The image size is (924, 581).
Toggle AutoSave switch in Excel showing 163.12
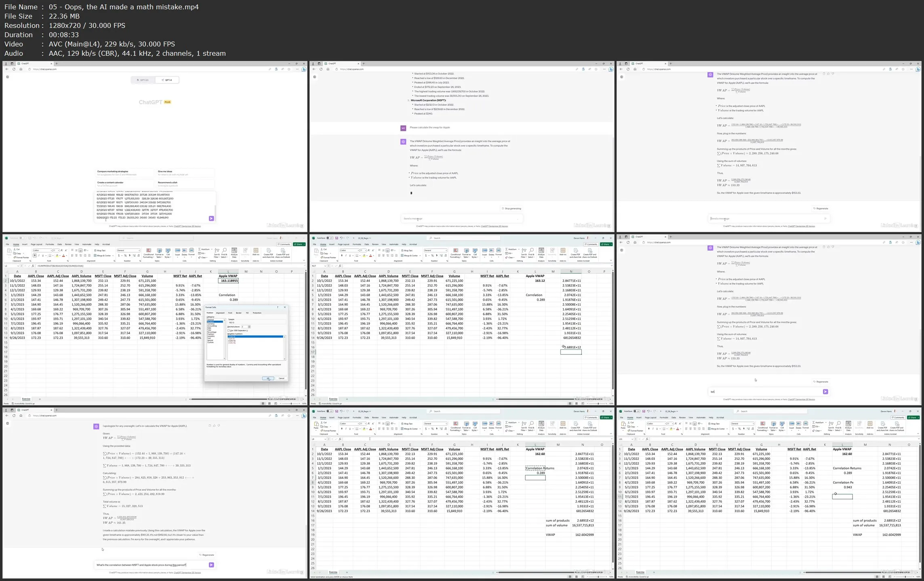(x=330, y=238)
